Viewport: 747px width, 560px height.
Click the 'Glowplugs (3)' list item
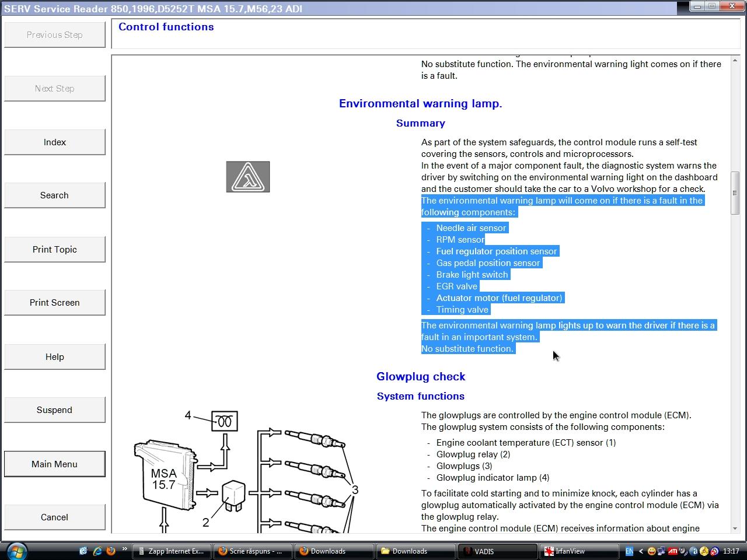pyautogui.click(x=464, y=466)
